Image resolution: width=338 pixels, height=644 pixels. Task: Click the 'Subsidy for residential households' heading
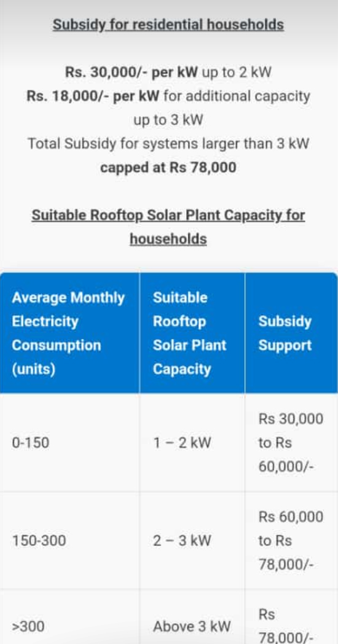pyautogui.click(x=168, y=25)
